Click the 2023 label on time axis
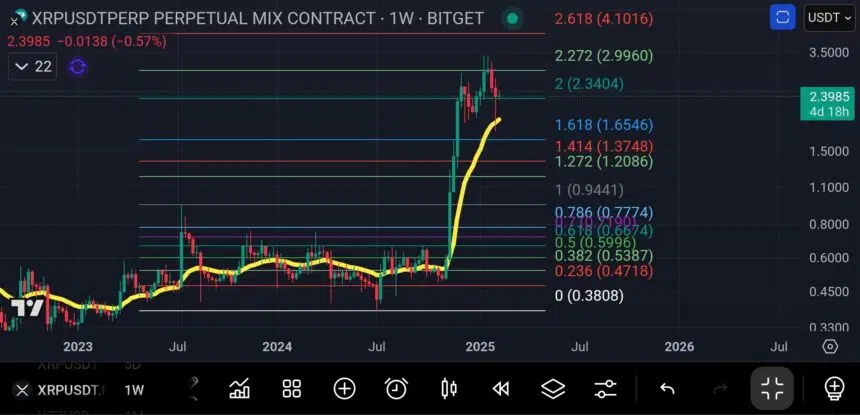Image resolution: width=860 pixels, height=415 pixels. pos(78,346)
